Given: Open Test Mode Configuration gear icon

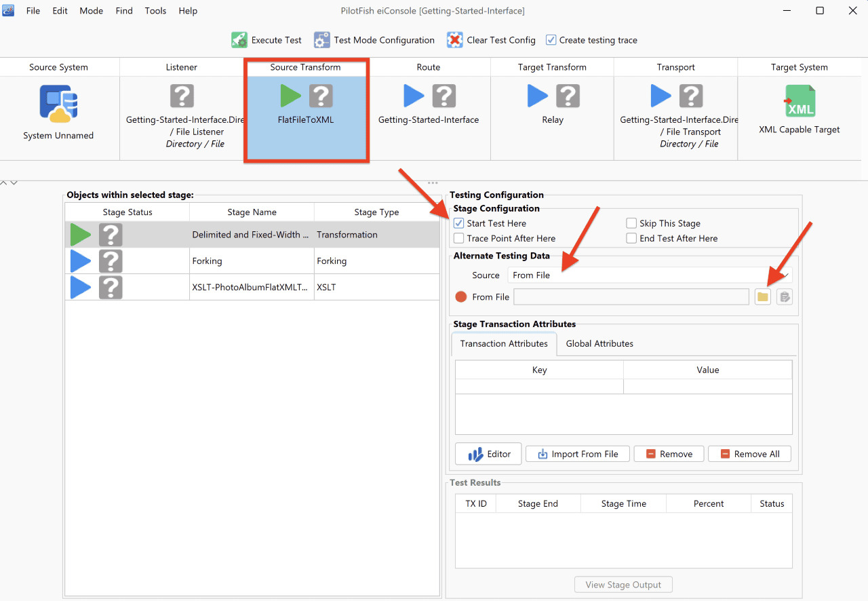Looking at the screenshot, I should (x=321, y=40).
